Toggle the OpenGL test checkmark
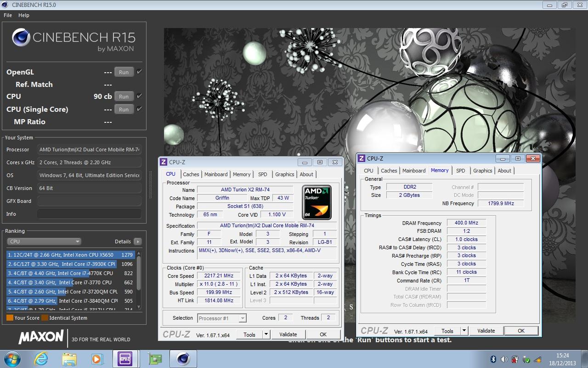The image size is (588, 368). pos(139,72)
